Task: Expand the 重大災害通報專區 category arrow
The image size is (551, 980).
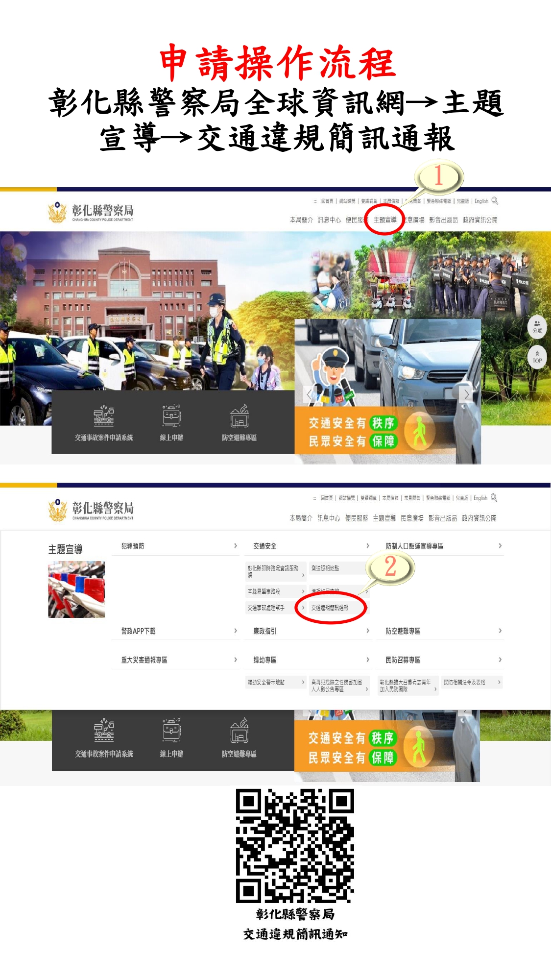Action: pos(236,660)
